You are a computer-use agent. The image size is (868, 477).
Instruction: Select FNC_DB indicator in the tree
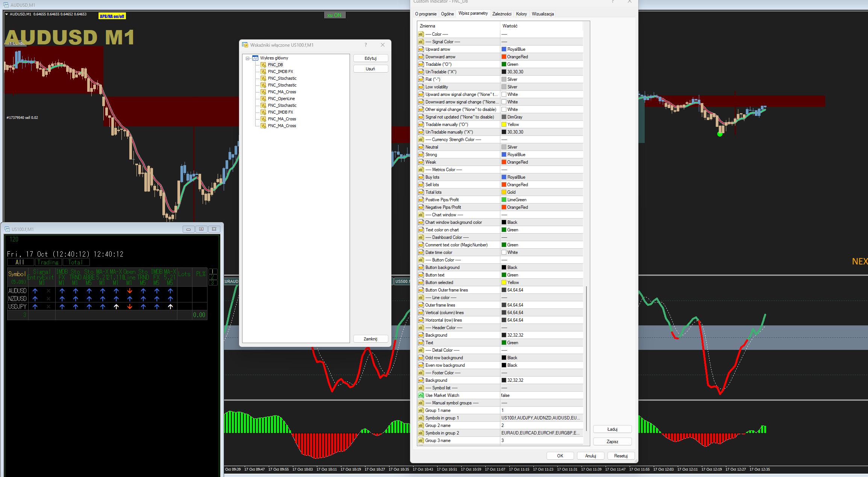click(x=275, y=65)
